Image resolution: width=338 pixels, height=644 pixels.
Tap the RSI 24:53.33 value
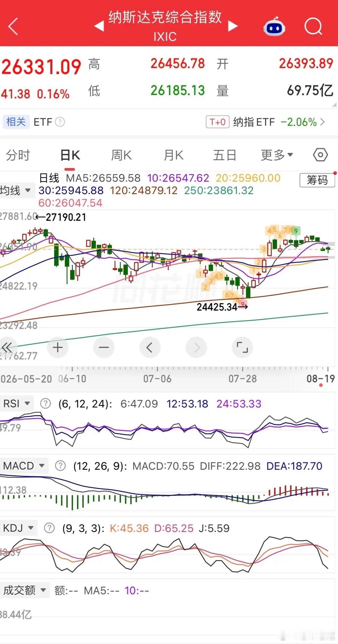[x=239, y=404]
